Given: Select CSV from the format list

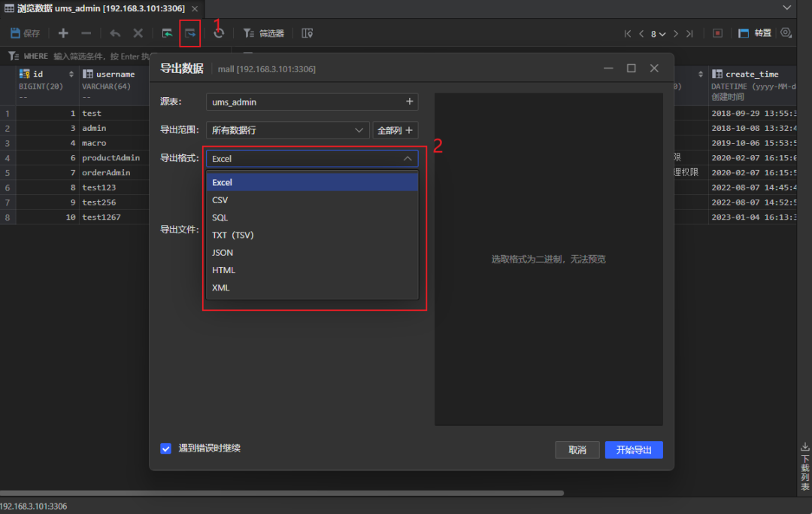Looking at the screenshot, I should click(220, 200).
